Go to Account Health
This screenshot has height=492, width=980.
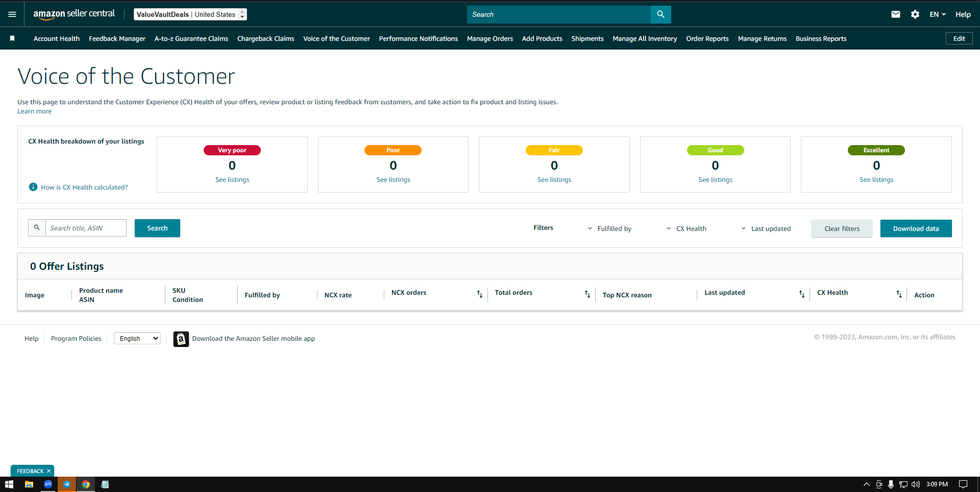[x=57, y=38]
